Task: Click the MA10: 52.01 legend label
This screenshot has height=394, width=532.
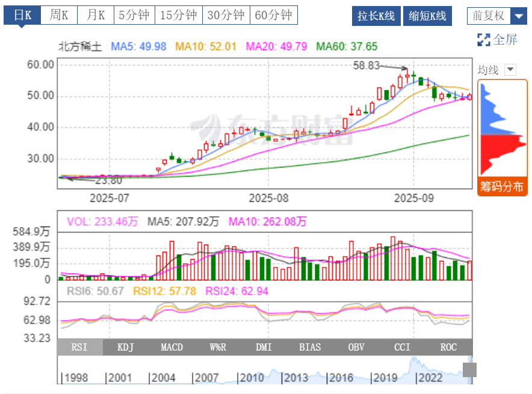Action: point(206,46)
